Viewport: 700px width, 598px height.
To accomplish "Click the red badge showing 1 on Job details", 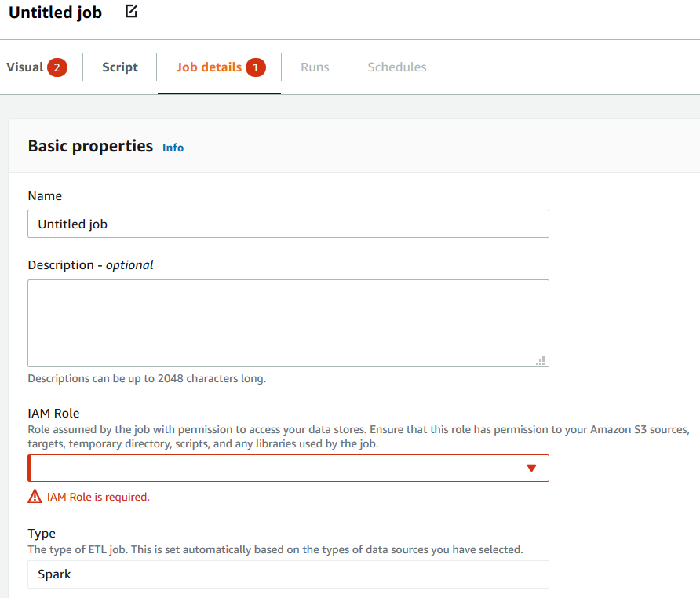I will [x=254, y=67].
